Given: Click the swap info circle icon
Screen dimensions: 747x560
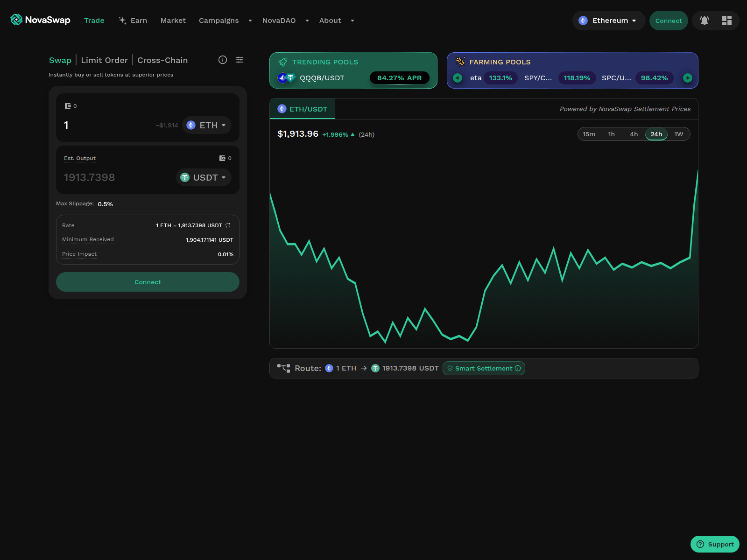Looking at the screenshot, I should (223, 60).
